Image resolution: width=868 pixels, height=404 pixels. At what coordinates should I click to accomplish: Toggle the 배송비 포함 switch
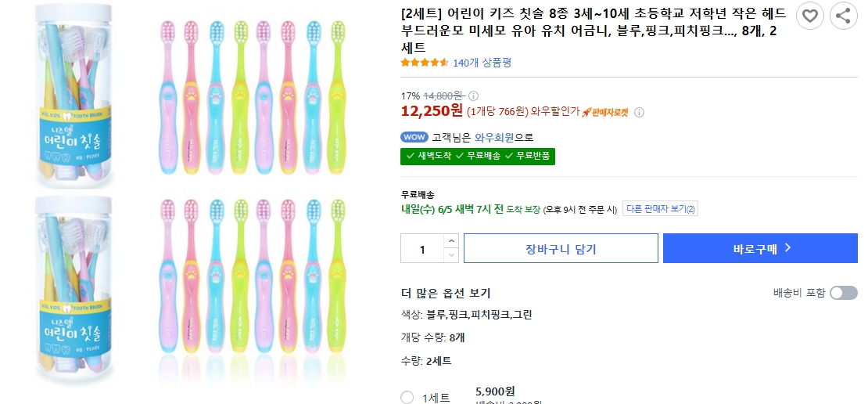click(x=843, y=293)
